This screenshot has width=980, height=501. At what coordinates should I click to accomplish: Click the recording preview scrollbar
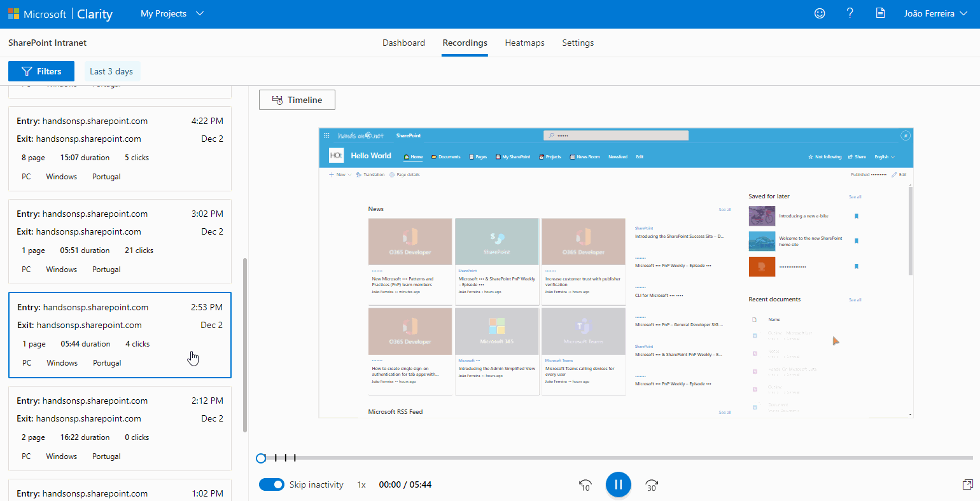(x=910, y=230)
